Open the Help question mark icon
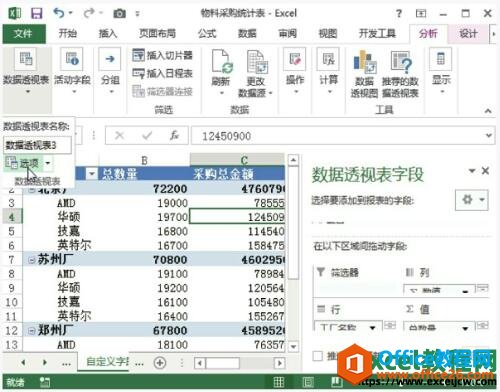The height and width of the screenshot is (392, 500). [x=399, y=14]
